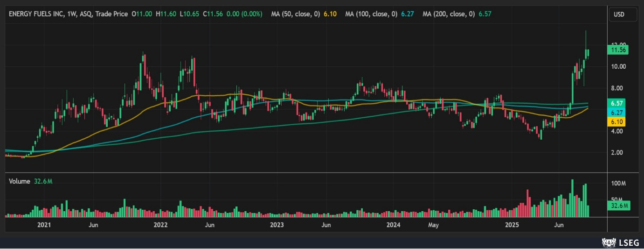
Task: Click the 10.00 price axis label
Action: click(618, 66)
